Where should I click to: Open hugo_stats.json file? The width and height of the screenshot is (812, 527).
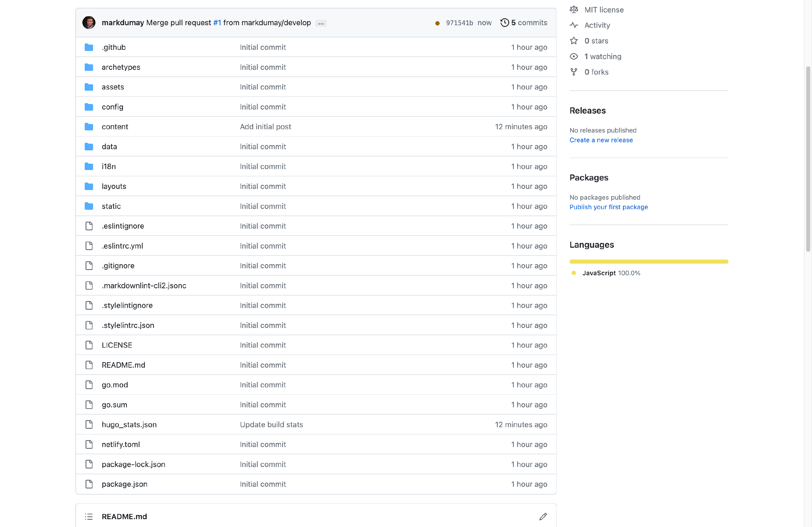tap(129, 424)
